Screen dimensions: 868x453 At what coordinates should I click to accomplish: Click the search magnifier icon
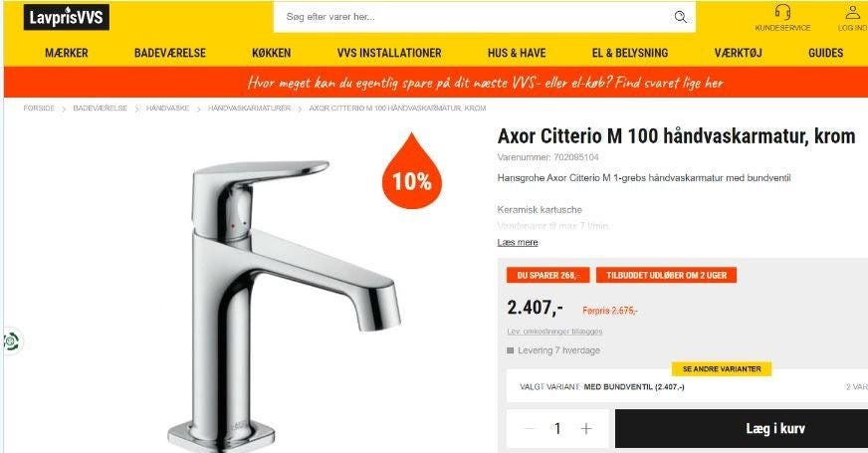pyautogui.click(x=680, y=17)
